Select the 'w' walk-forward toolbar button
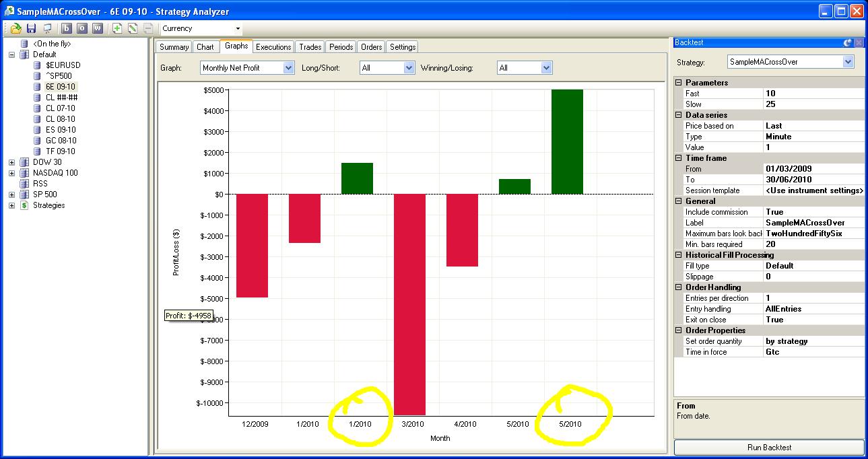Viewport: 868px width, 459px height. click(x=98, y=28)
